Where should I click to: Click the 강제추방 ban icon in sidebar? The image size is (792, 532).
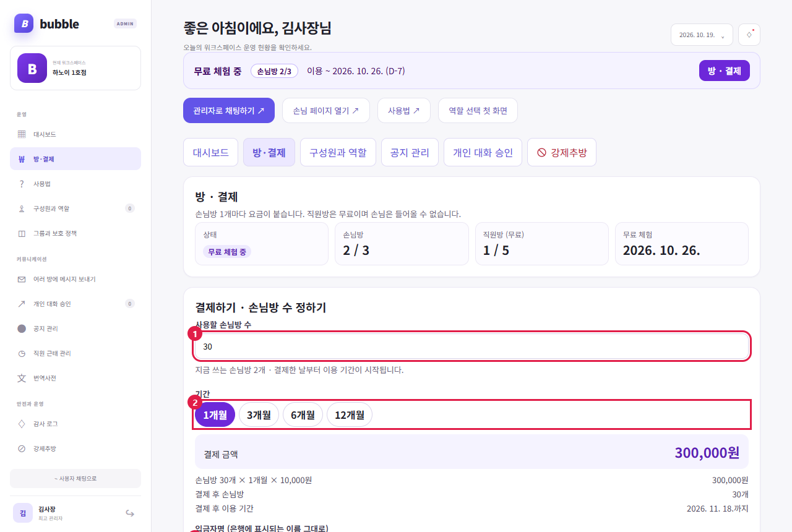coord(22,448)
